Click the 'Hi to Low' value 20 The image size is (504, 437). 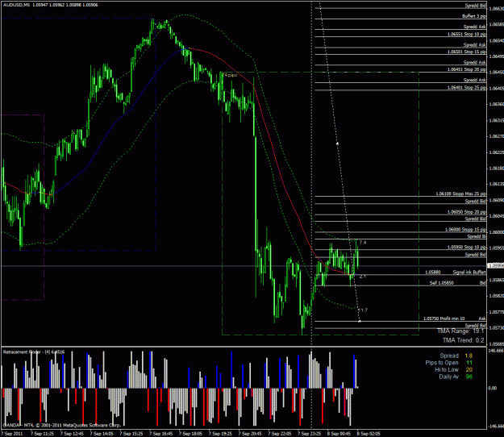click(x=469, y=370)
